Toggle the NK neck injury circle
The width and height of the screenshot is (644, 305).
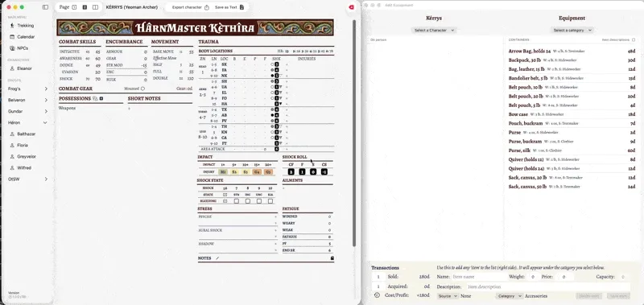(x=272, y=76)
